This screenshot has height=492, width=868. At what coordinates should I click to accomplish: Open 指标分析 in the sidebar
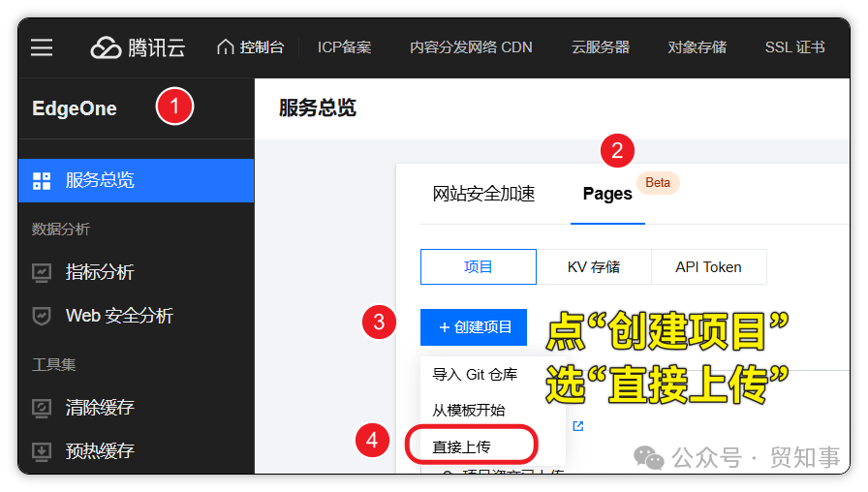point(100,272)
